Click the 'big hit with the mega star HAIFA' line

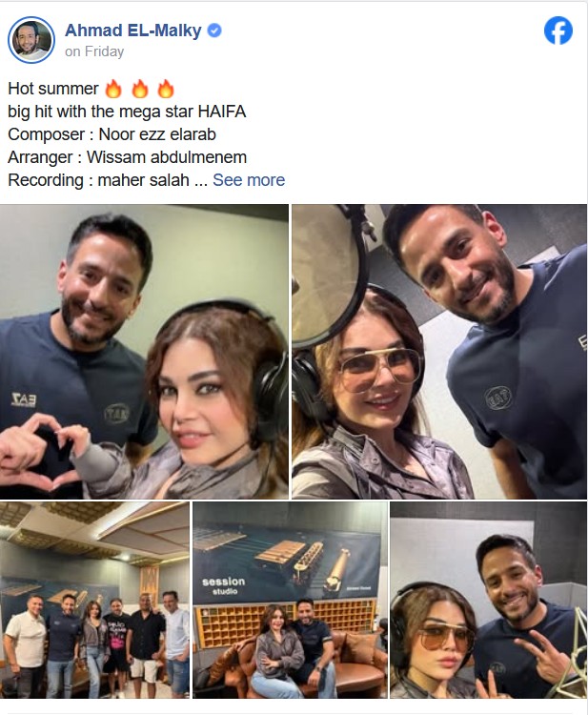(127, 112)
